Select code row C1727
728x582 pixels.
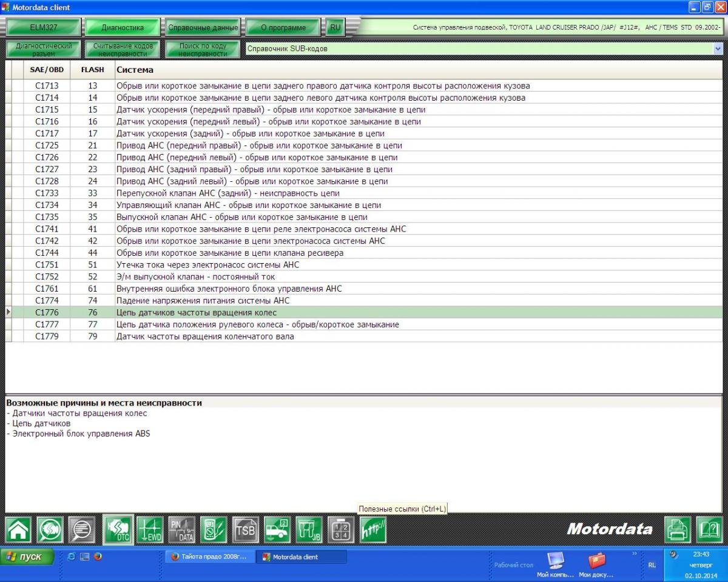tap(364, 169)
